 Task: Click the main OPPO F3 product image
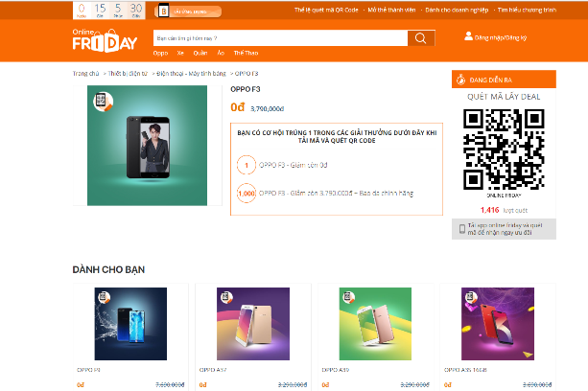click(x=147, y=146)
